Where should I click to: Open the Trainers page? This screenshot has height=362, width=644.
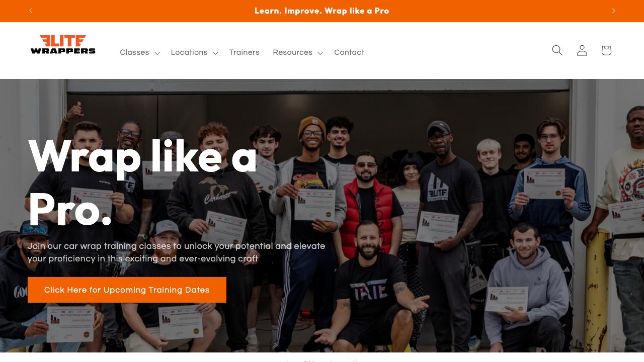pos(245,52)
